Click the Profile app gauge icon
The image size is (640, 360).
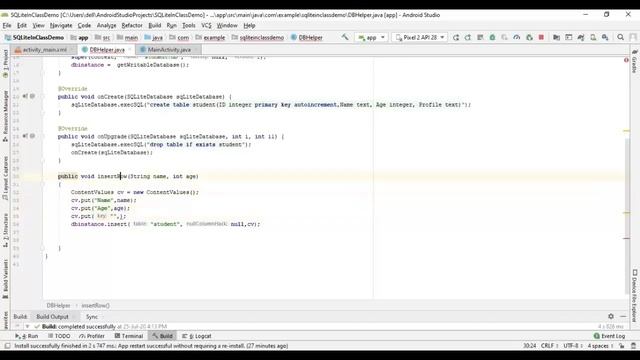pyautogui.click(x=517, y=37)
